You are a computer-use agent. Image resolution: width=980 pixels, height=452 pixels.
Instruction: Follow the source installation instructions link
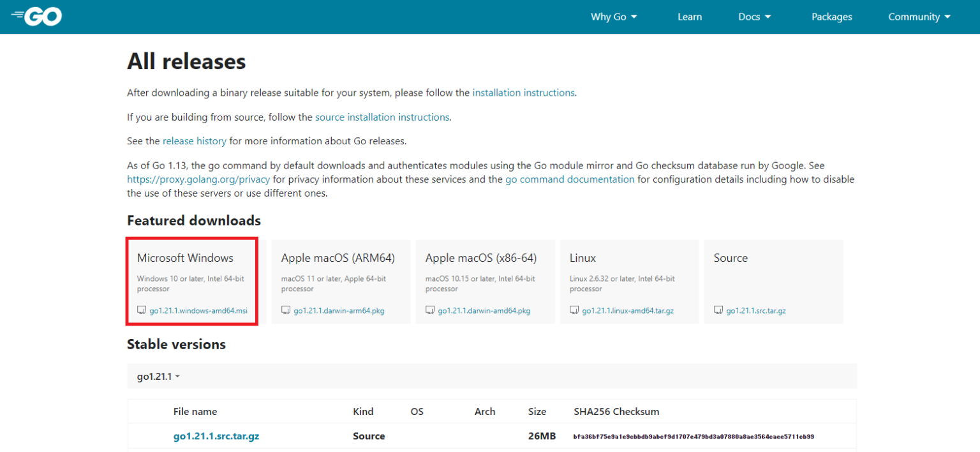(382, 117)
